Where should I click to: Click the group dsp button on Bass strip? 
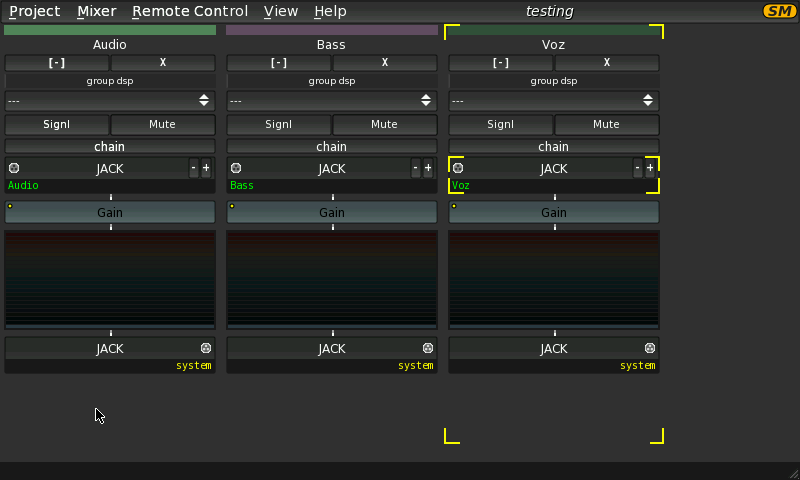click(x=332, y=81)
